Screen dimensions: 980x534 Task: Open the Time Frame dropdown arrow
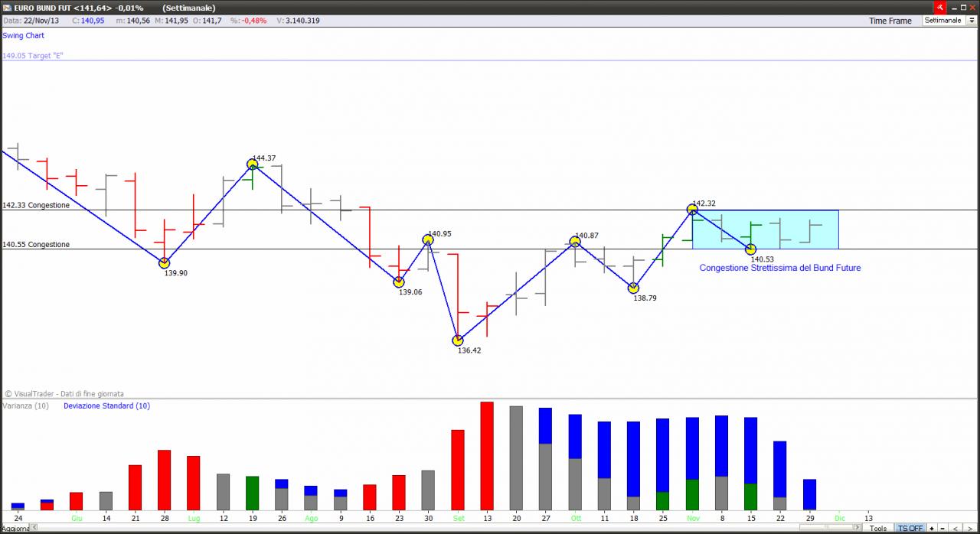point(972,21)
